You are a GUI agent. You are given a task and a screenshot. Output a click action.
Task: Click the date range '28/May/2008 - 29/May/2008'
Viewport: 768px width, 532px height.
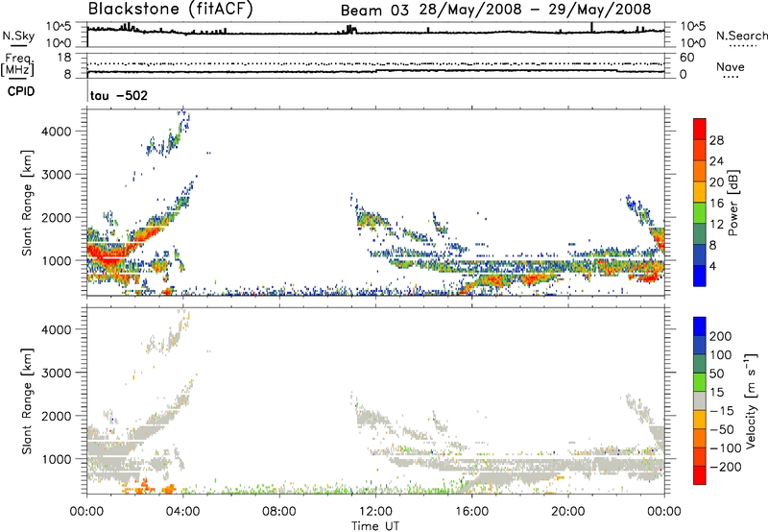535,10
